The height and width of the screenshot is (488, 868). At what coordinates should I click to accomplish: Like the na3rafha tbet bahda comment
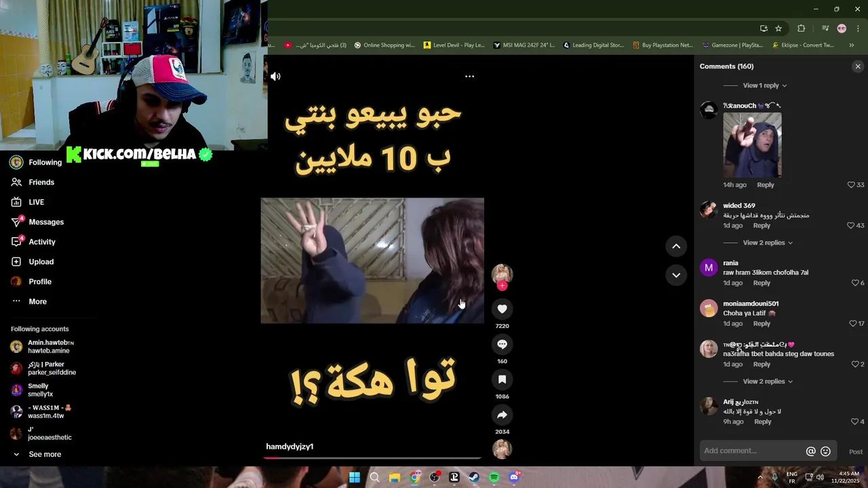pyautogui.click(x=855, y=365)
